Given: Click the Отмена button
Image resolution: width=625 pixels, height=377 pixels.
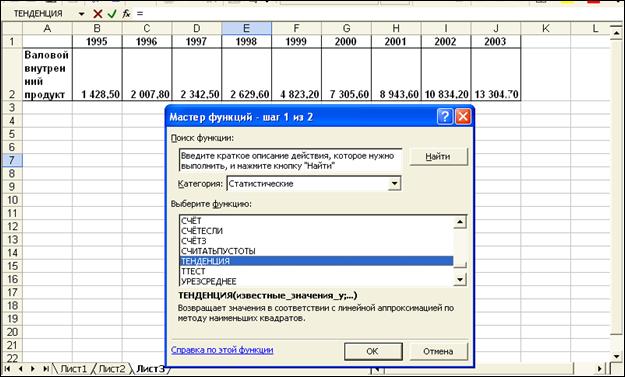Looking at the screenshot, I should (x=438, y=351).
